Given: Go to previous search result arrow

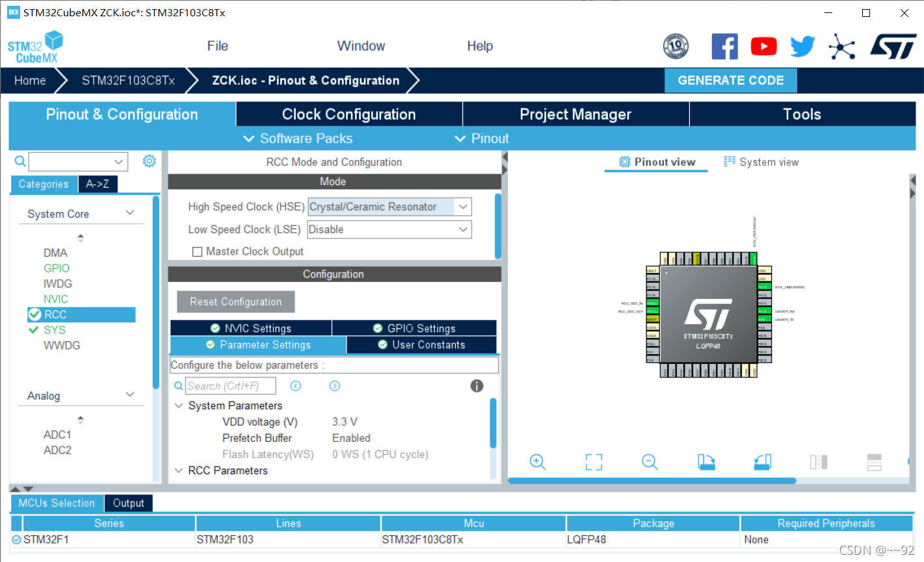Looking at the screenshot, I should click(296, 386).
